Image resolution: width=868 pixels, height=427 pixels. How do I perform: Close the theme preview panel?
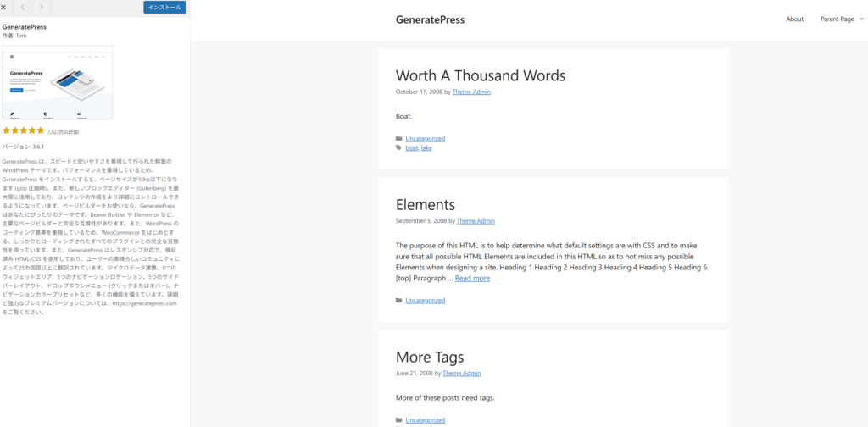click(4, 7)
